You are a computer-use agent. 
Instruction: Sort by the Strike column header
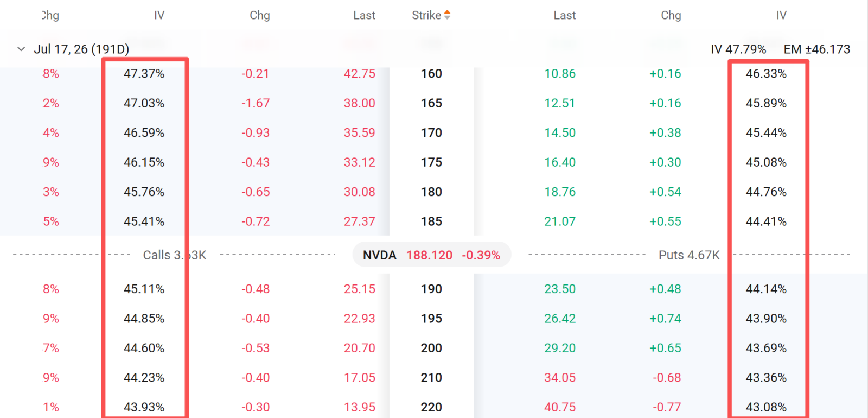coord(426,15)
